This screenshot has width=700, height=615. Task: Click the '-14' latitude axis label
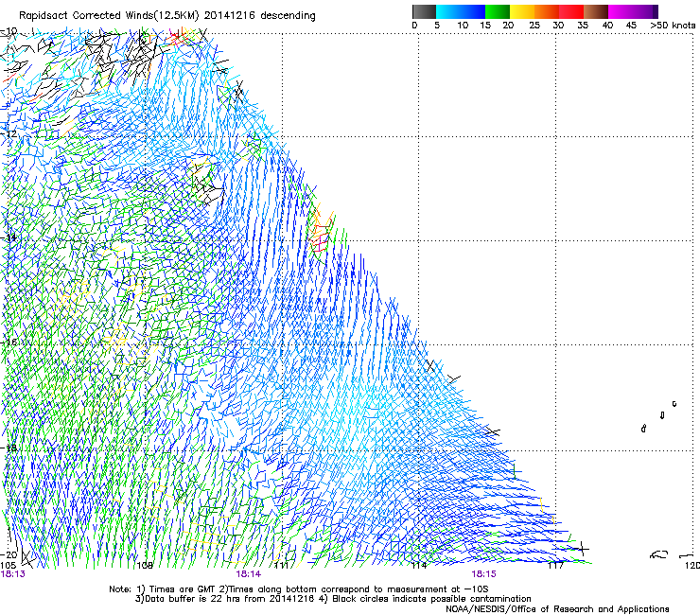pyautogui.click(x=9, y=237)
